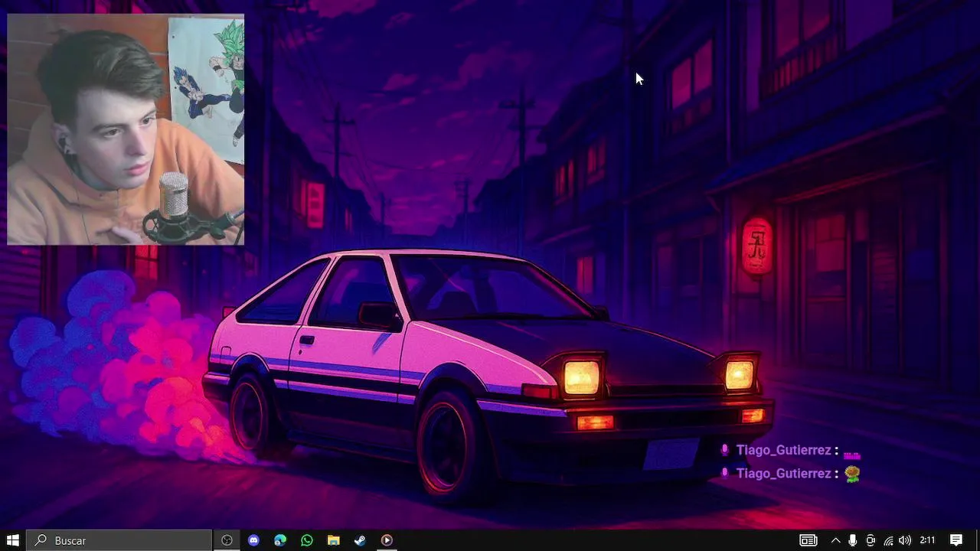Viewport: 980px width, 551px height.
Task: Open WhatsApp from the taskbar
Action: coord(307,540)
